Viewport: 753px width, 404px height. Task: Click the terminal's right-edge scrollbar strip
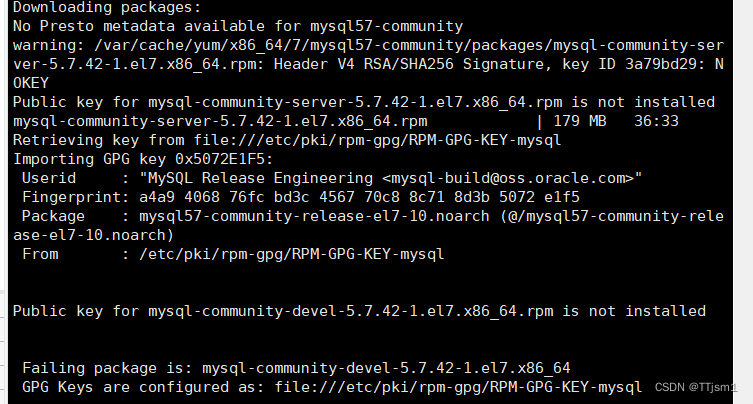point(743,202)
